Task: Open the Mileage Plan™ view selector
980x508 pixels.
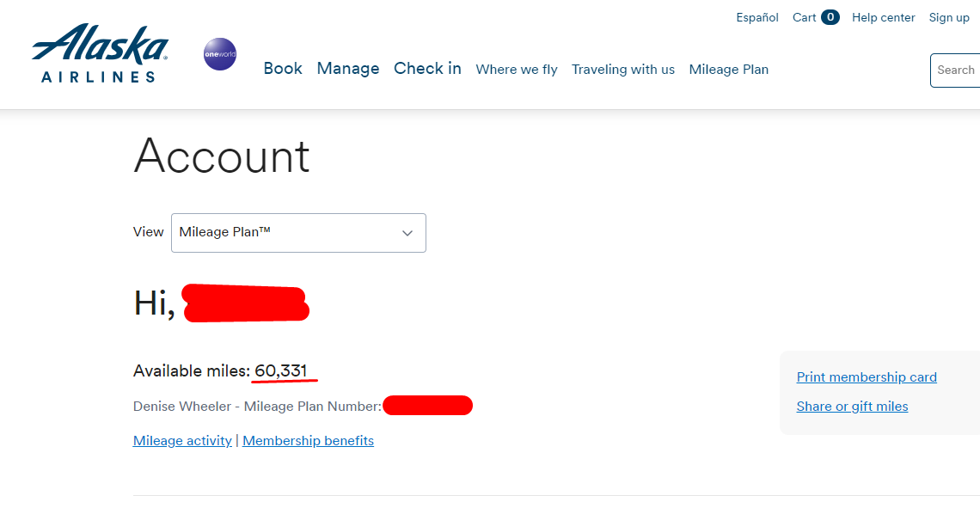Action: pos(299,233)
